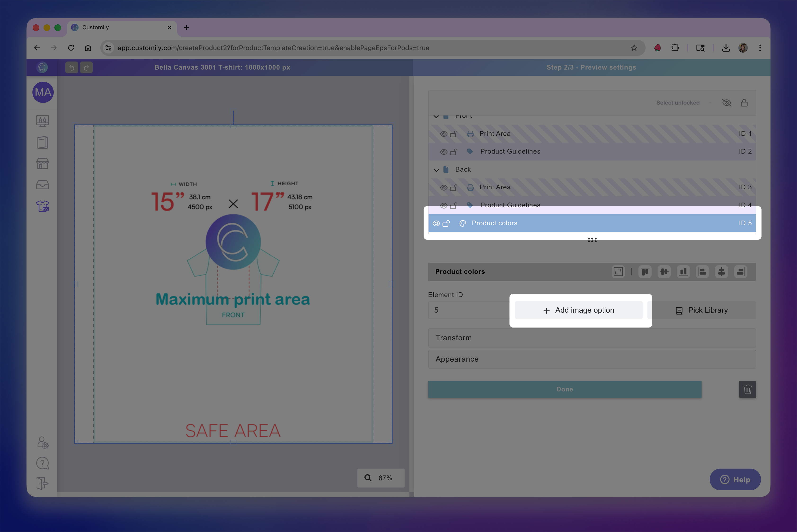
Task: Click the align bottom icon for Product colors
Action: (x=683, y=271)
